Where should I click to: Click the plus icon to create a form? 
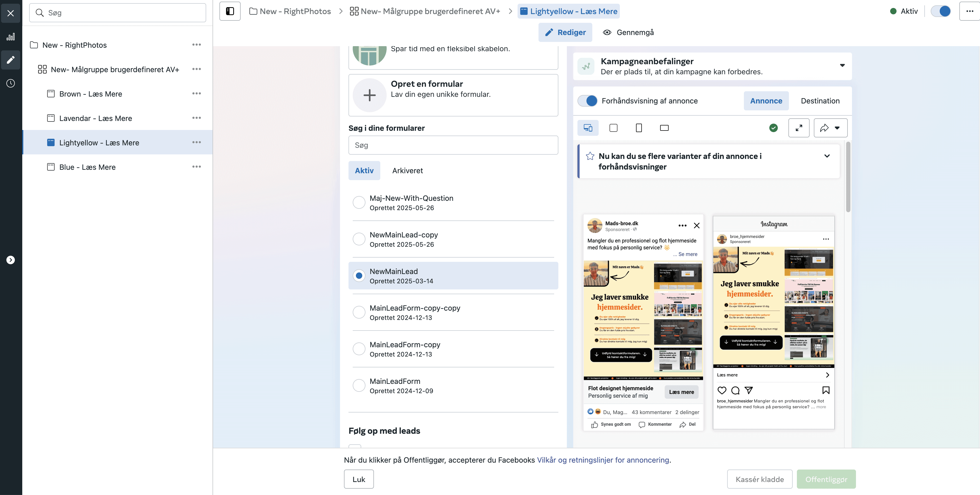pyautogui.click(x=369, y=95)
